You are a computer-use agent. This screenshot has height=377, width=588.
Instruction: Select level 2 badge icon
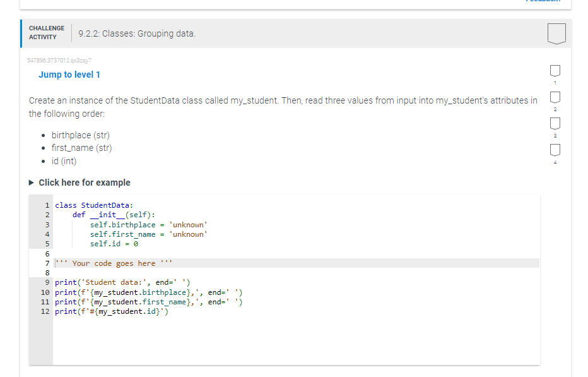[555, 97]
